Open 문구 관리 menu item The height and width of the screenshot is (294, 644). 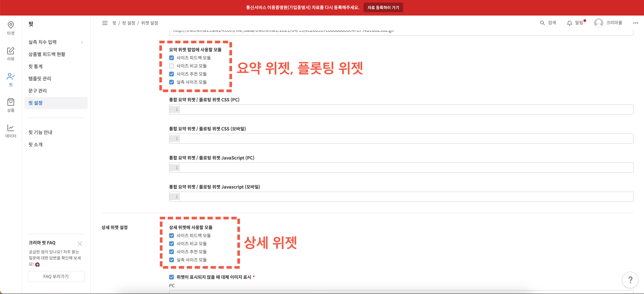tap(56, 91)
